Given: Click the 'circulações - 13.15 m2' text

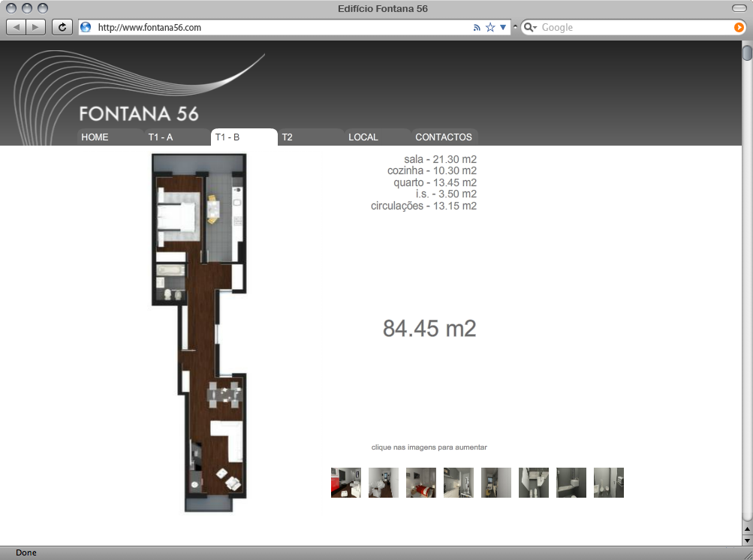Looking at the screenshot, I should tap(423, 206).
